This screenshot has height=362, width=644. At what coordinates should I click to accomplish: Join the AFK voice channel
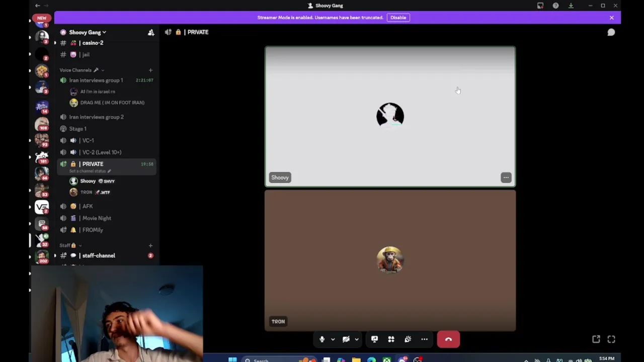click(x=106, y=206)
